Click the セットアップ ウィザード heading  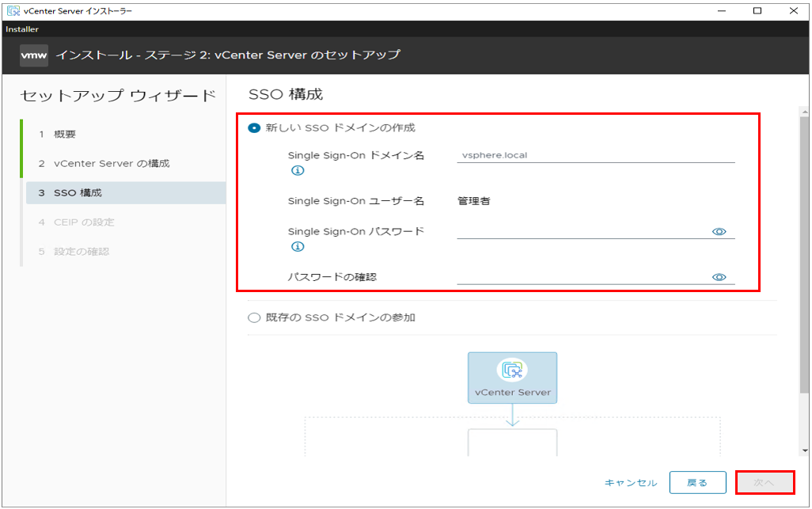pos(118,96)
